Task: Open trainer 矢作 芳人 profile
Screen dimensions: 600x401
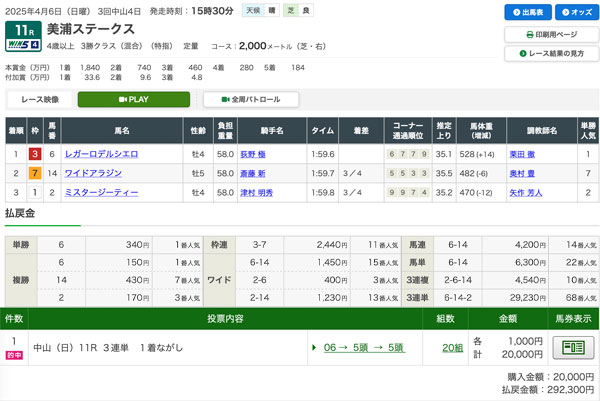Action: coord(525,191)
